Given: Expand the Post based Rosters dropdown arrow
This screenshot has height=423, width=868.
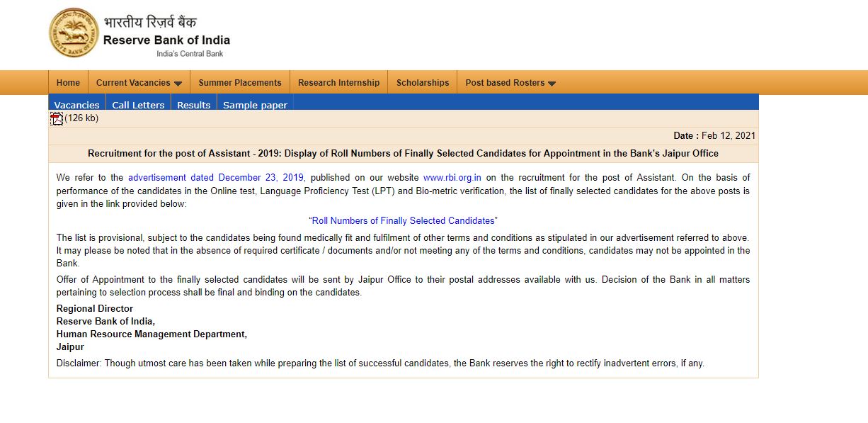Looking at the screenshot, I should (552, 83).
